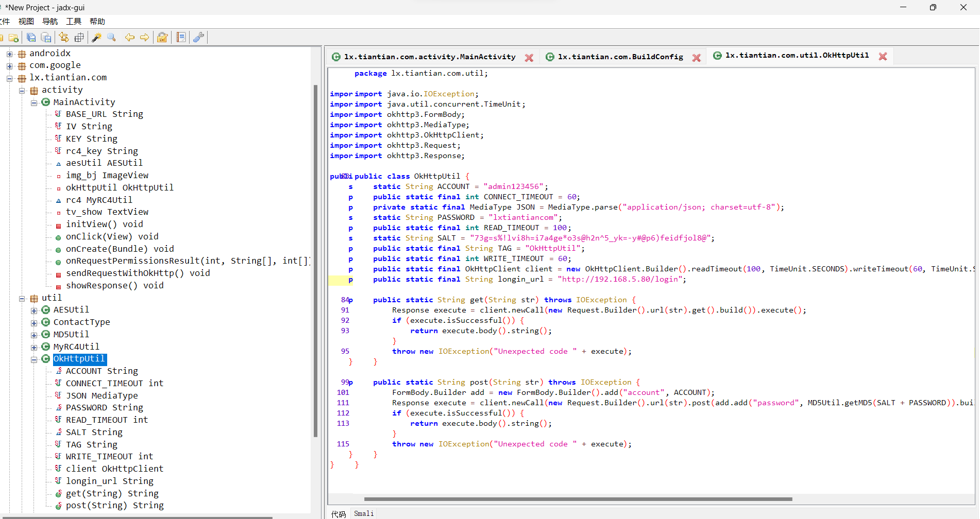This screenshot has height=519, width=980.
Task: Switch to the MainActivity tab
Action: point(430,57)
